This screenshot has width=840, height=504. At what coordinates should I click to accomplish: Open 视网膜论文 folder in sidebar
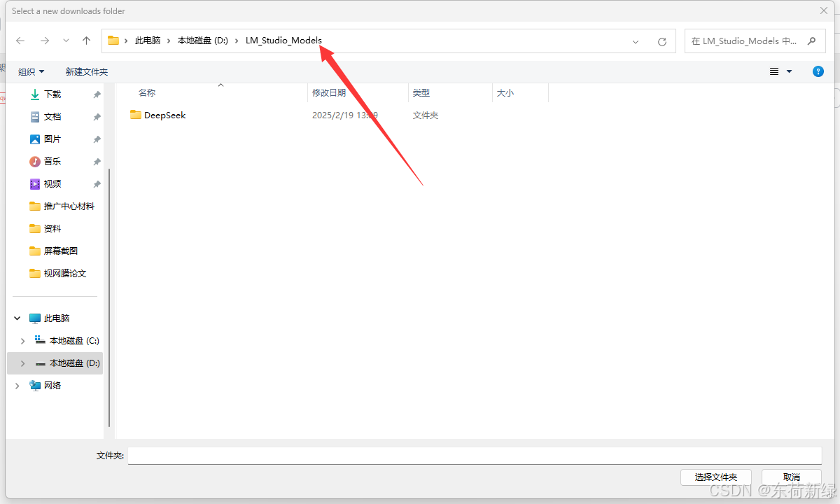[x=58, y=273]
